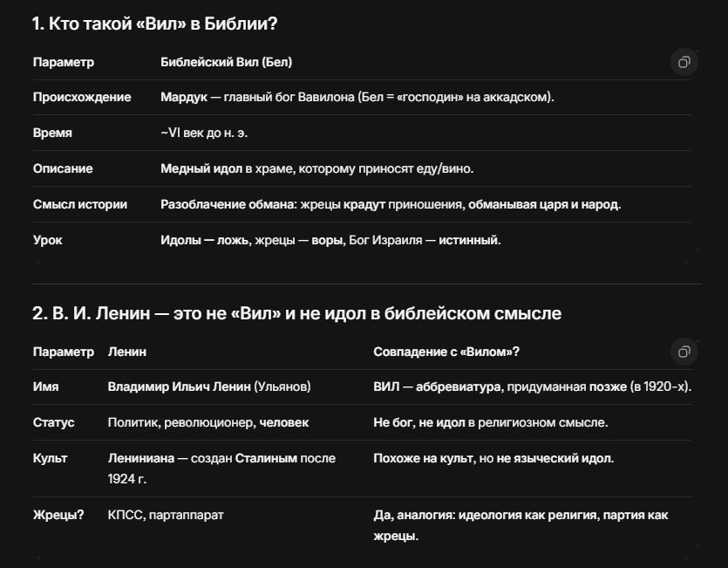Image resolution: width=728 pixels, height=568 pixels.
Task: Select the «Библейский Вил (Бел)» column header
Action: (226, 62)
